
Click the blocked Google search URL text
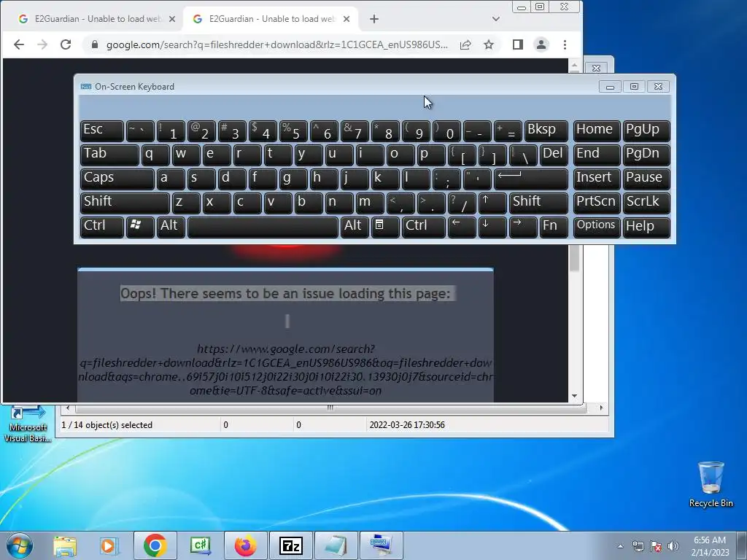(286, 370)
